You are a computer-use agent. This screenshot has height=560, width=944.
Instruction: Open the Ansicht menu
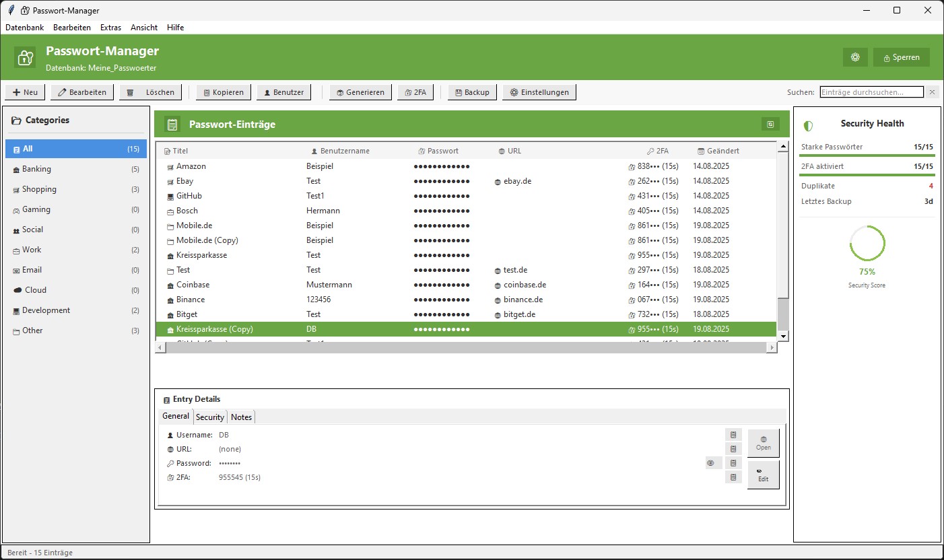(x=143, y=28)
